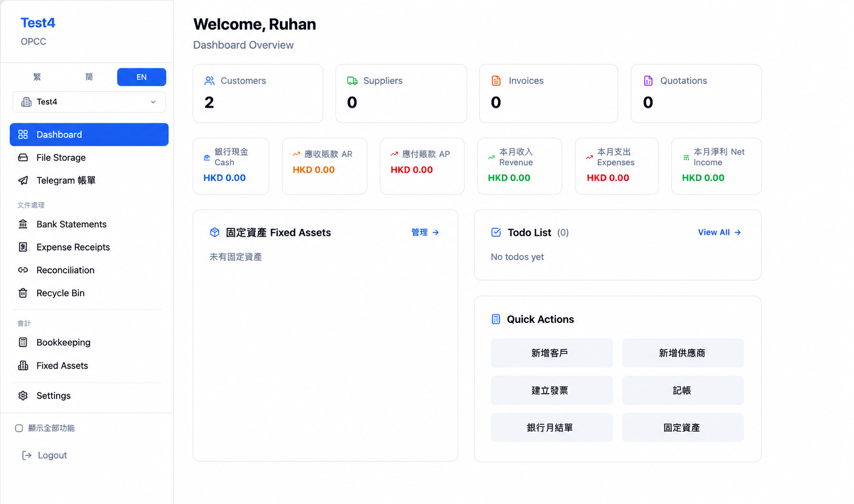Click the Invoices document icon
The height and width of the screenshot is (504, 854).
(496, 81)
